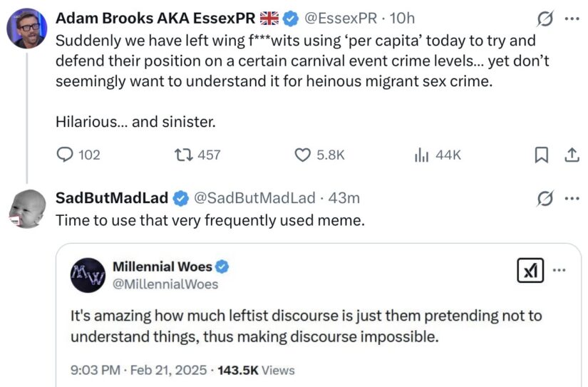Open more options on Adam Brooks tweet

[572, 19]
